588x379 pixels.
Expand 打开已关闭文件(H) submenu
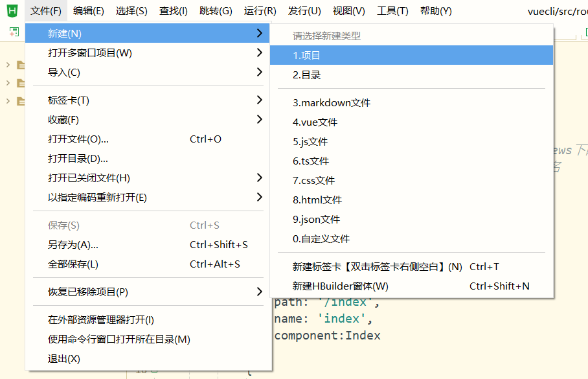click(148, 178)
